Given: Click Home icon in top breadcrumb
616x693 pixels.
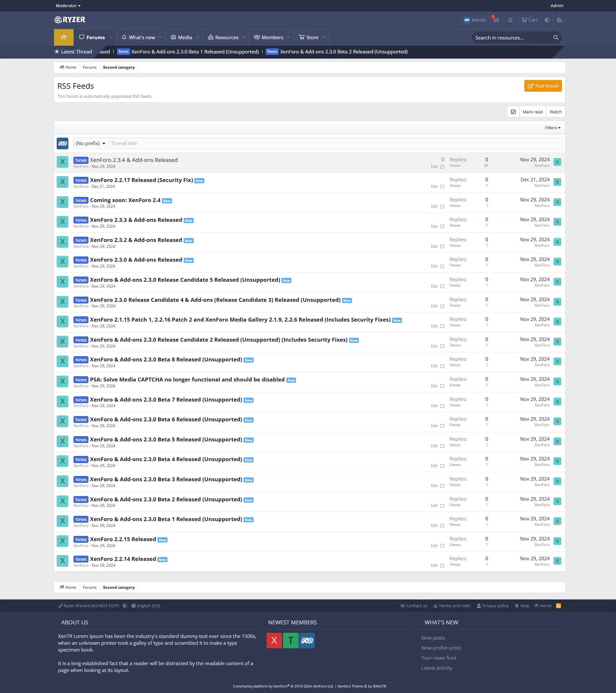Looking at the screenshot, I should pyautogui.click(x=62, y=67).
